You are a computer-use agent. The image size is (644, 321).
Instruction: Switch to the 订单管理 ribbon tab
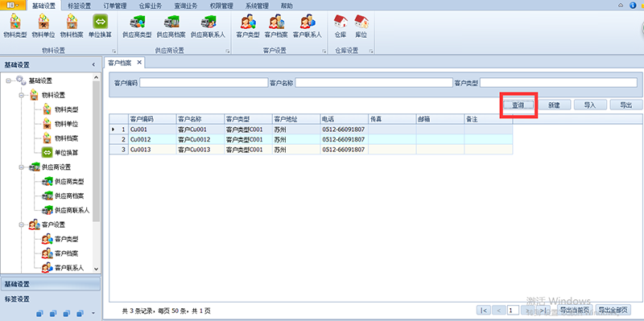tap(115, 6)
